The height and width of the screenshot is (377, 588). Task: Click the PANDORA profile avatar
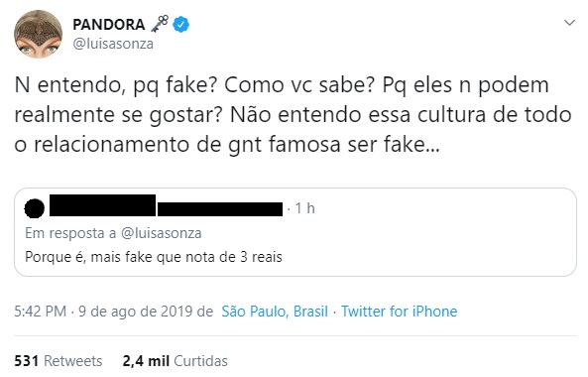click(39, 34)
